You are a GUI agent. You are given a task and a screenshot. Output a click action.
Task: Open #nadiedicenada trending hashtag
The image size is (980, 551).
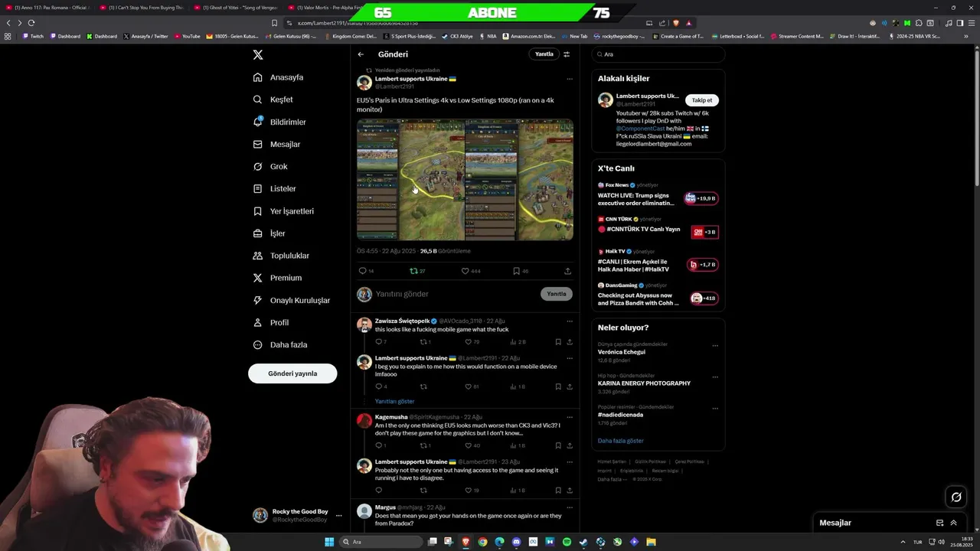click(620, 415)
